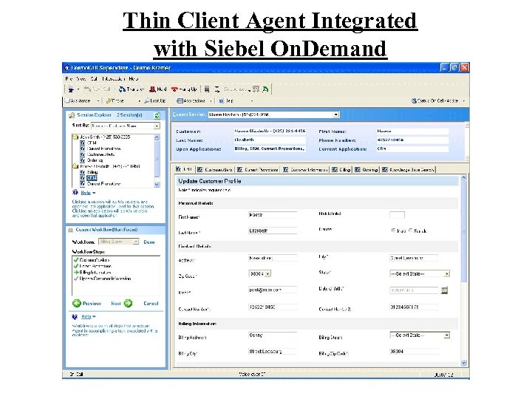The image size is (532, 399).
Task: Open the State dropdown in Contact Details
Action: click(447, 274)
